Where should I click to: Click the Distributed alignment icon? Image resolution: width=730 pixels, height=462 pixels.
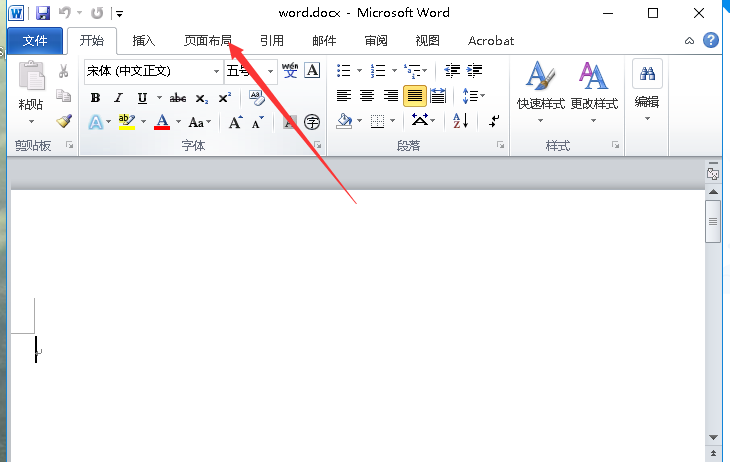click(438, 96)
